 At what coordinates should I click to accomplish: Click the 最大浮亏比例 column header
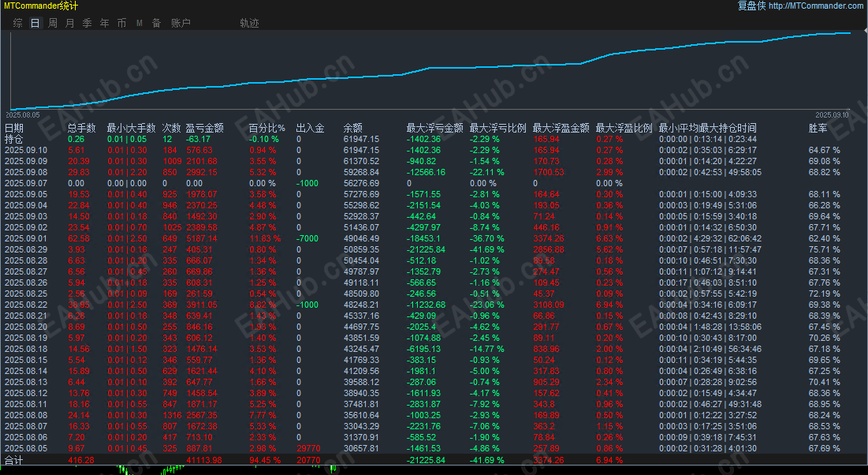click(x=497, y=128)
